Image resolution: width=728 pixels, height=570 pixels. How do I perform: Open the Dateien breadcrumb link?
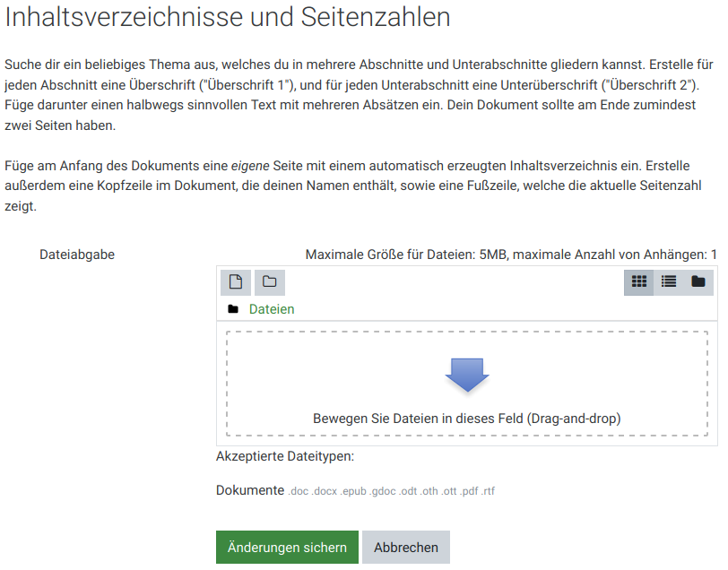[x=272, y=309]
